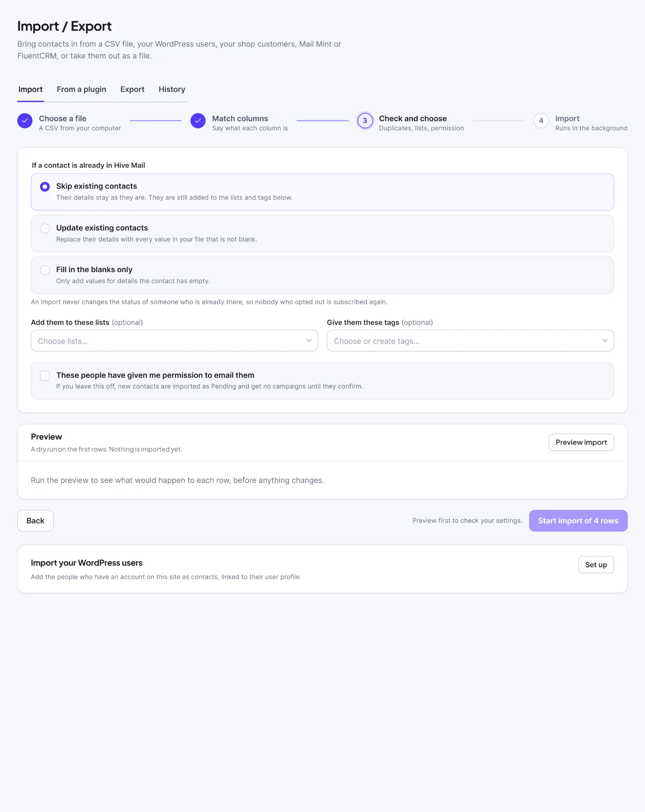Check the permission to email checkbox
The image size is (645, 812).
click(45, 376)
